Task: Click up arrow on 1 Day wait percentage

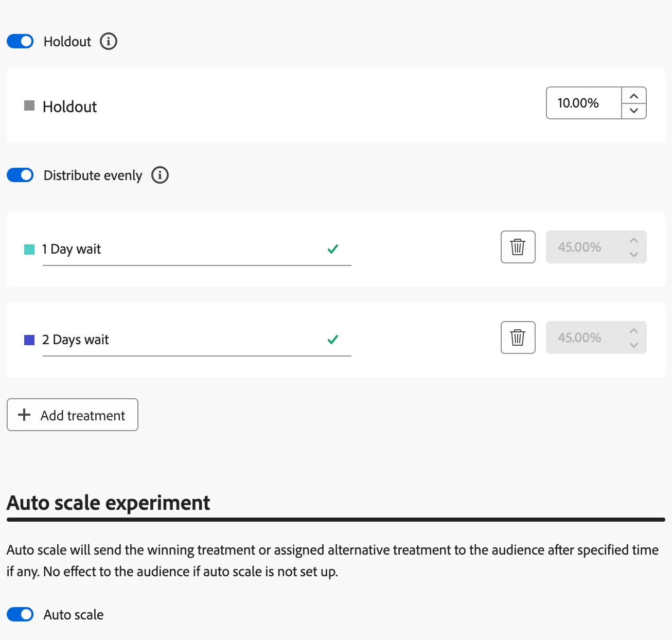Action: [634, 240]
